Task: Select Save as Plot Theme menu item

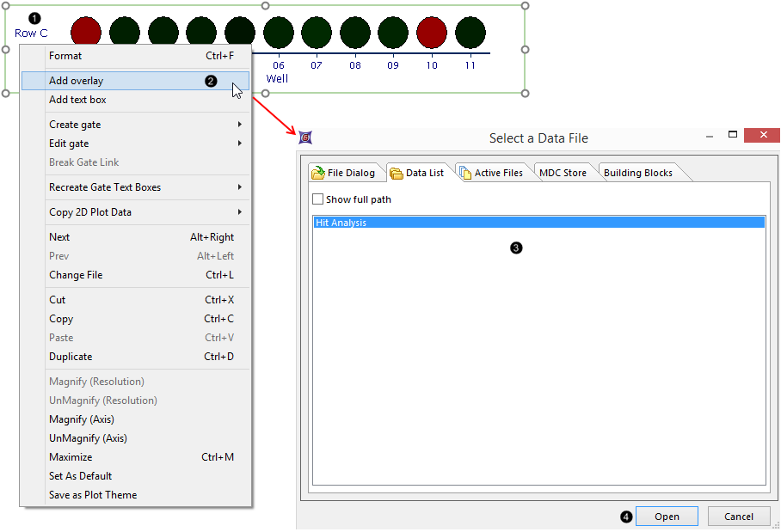Action: [x=93, y=495]
